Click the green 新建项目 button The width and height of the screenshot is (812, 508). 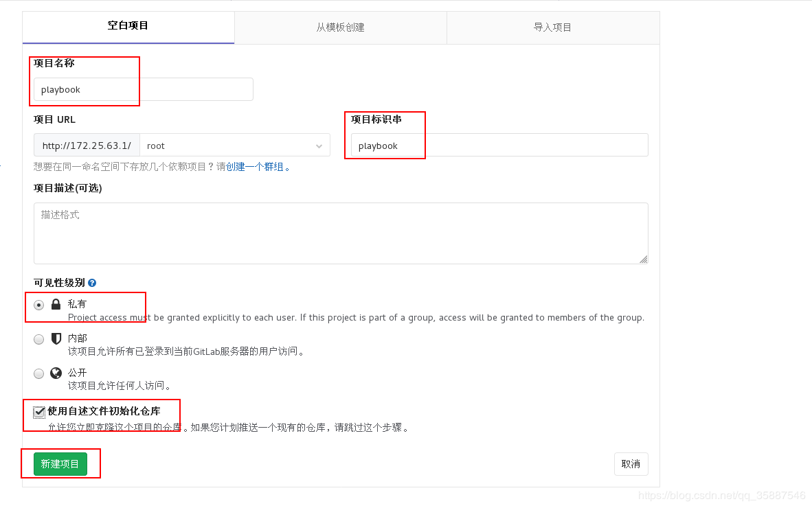tap(59, 463)
